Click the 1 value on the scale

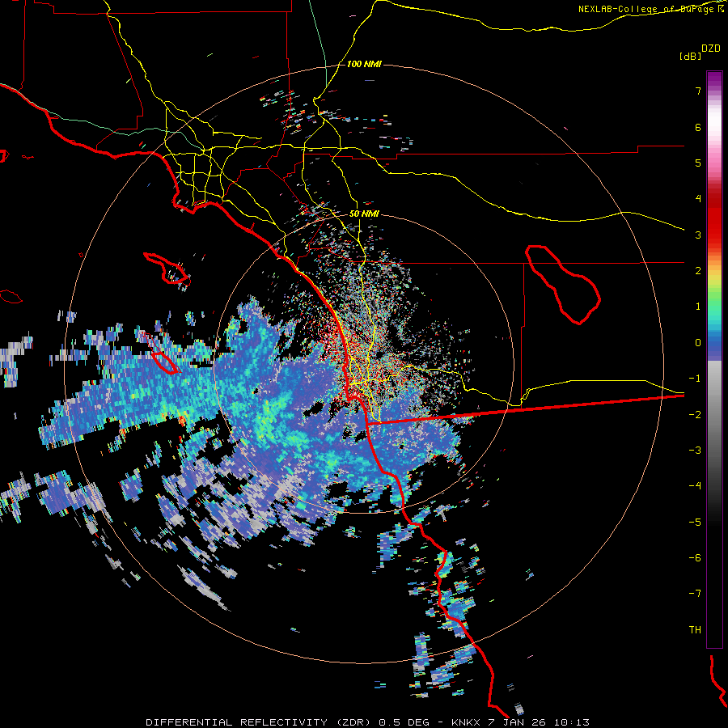[x=698, y=307]
